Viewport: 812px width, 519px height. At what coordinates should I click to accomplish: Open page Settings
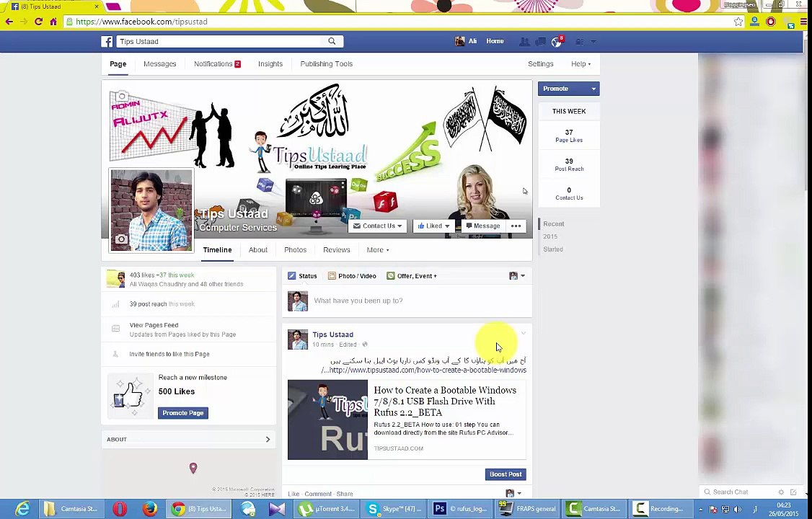541,64
